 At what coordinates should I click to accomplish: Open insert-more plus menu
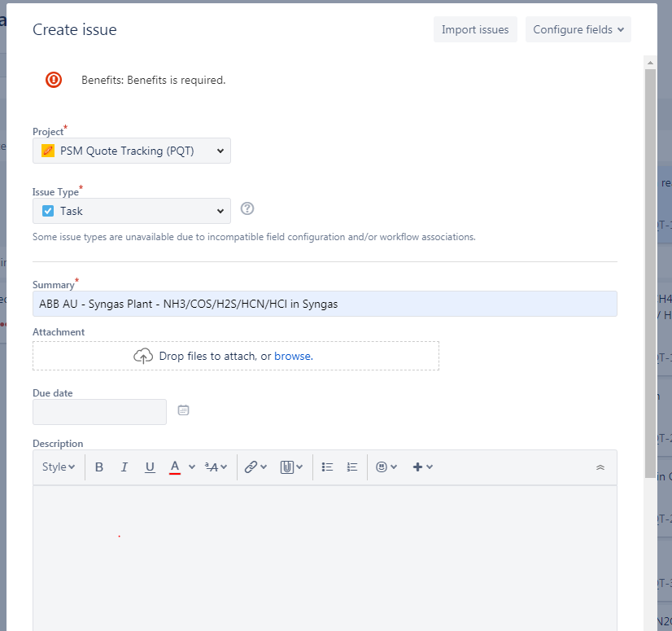(422, 467)
